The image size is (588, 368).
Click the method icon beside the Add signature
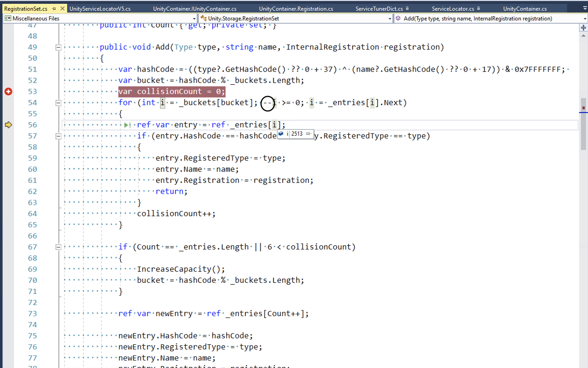coord(398,18)
